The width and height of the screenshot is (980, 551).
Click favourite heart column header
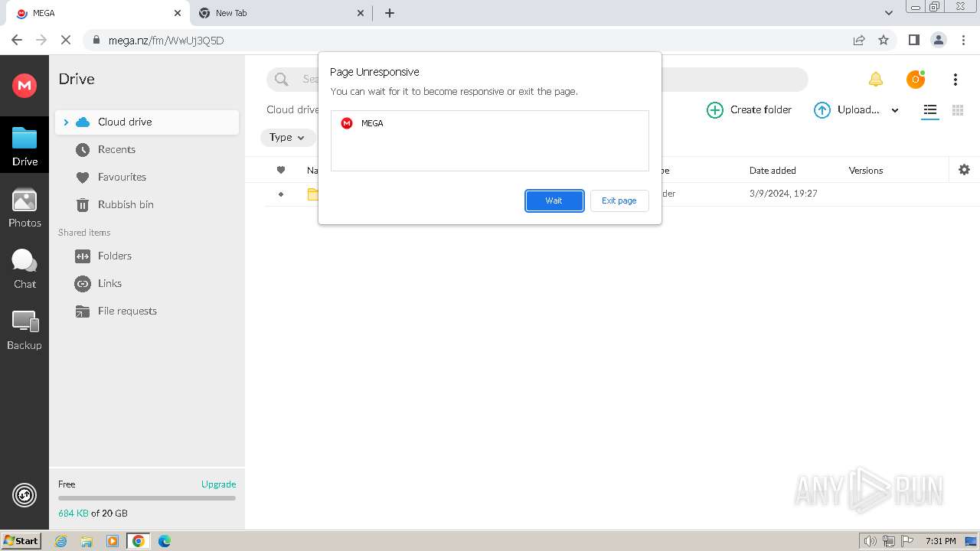(x=281, y=170)
